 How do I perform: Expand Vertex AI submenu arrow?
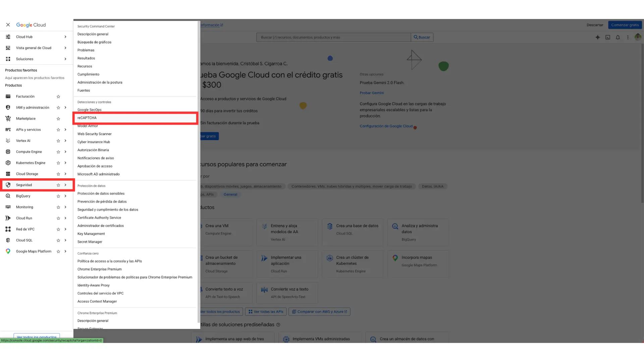[65, 141]
